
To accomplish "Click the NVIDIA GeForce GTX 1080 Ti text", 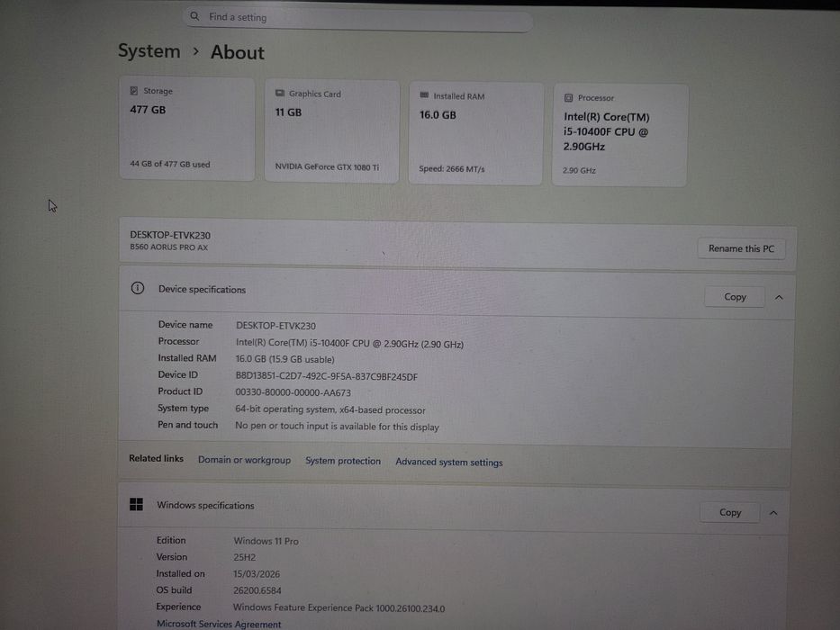I will (x=327, y=166).
